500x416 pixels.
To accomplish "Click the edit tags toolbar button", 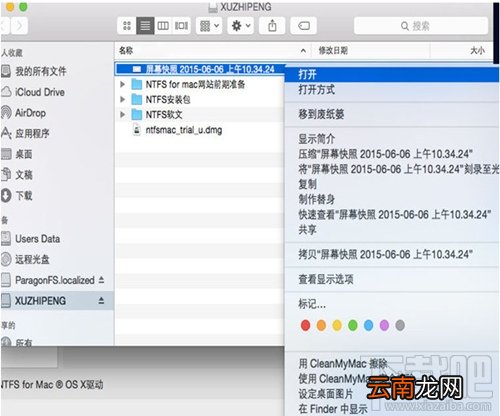I will click(304, 26).
